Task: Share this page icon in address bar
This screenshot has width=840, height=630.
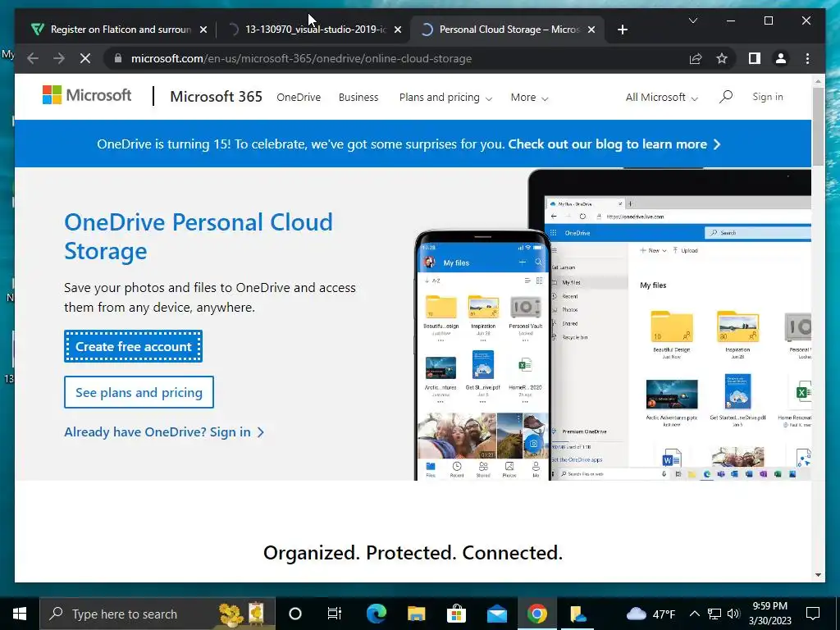Action: [x=696, y=58]
